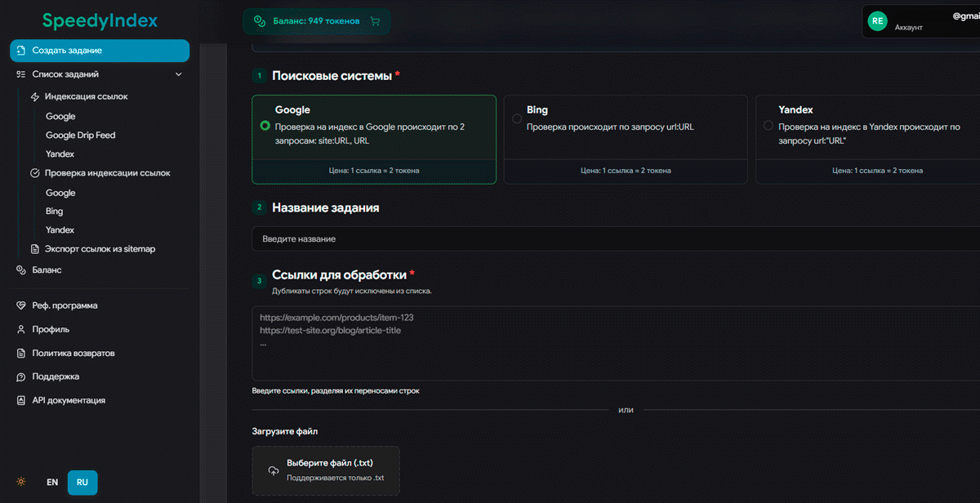This screenshot has height=503, width=980.
Task: Select the Google search engine radio
Action: 265,126
